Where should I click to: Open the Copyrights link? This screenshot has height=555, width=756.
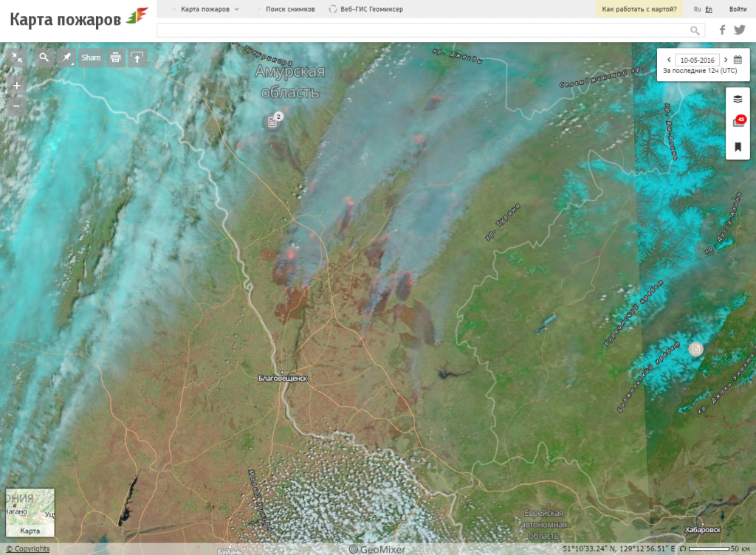(28, 549)
